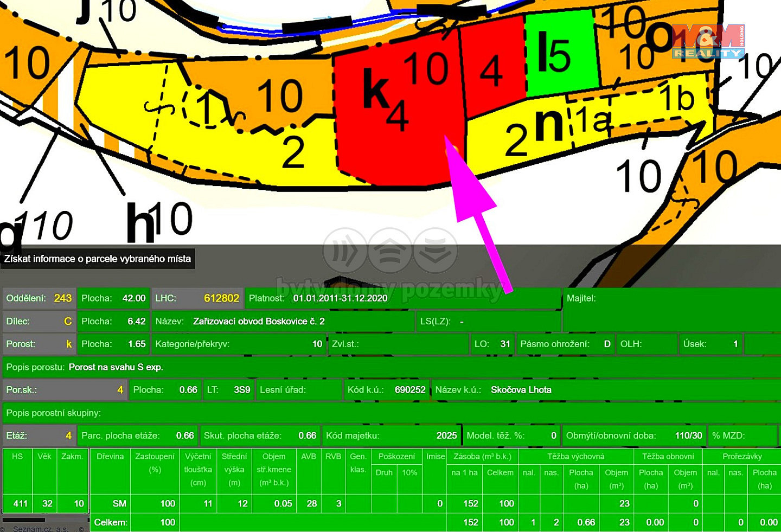Click the Por.sk. 4 field
Screen dimensions: 781x532
[x=65, y=390]
